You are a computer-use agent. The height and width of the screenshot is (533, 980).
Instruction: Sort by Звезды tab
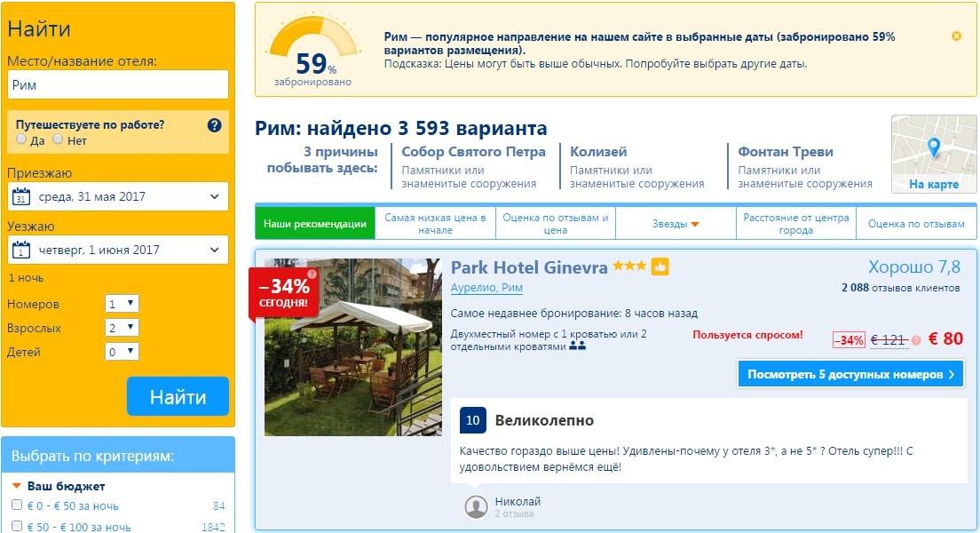676,223
